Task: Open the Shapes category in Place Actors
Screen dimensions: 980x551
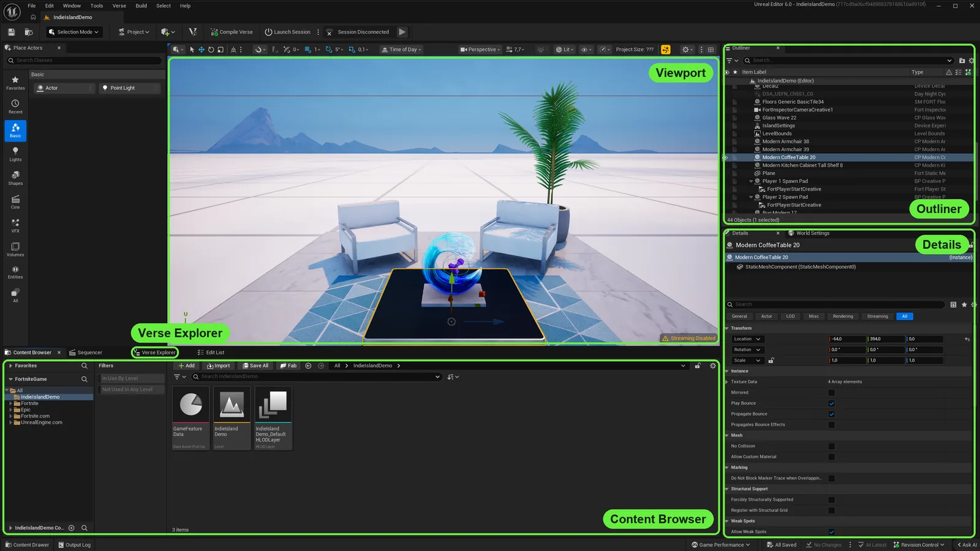Action: 15,178
